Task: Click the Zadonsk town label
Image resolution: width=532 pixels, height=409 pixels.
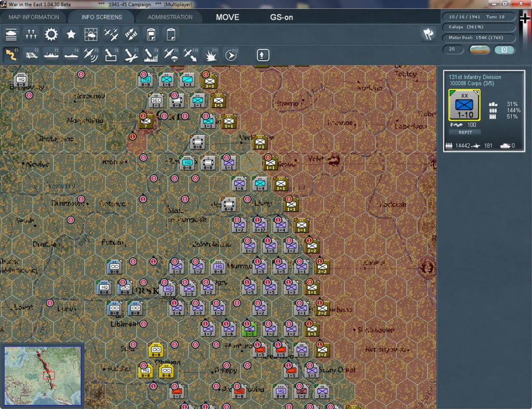Action: coord(393,205)
